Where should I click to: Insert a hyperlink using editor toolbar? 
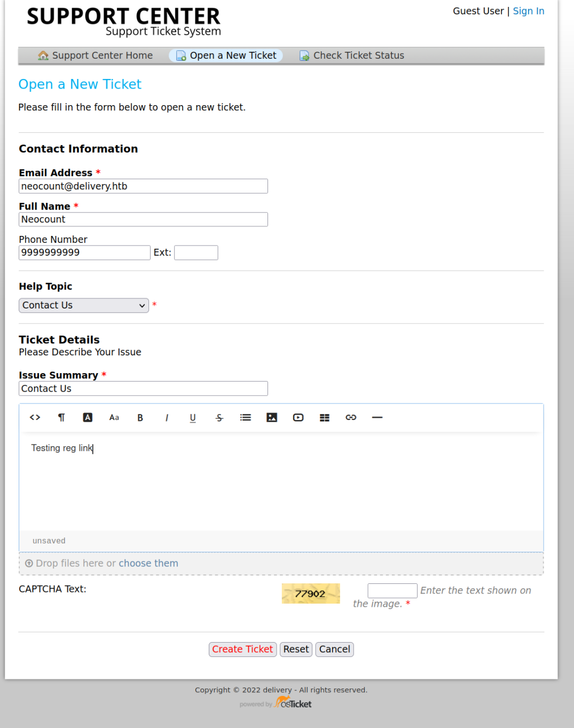click(351, 417)
